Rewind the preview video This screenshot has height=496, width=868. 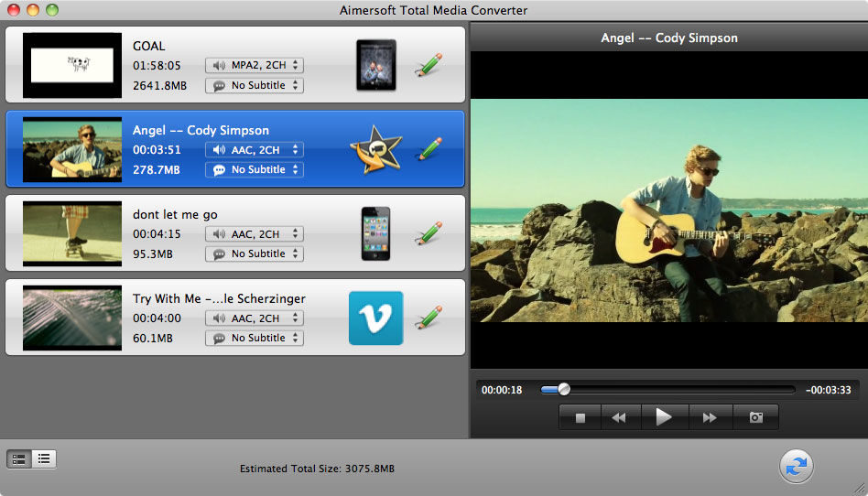(x=621, y=417)
